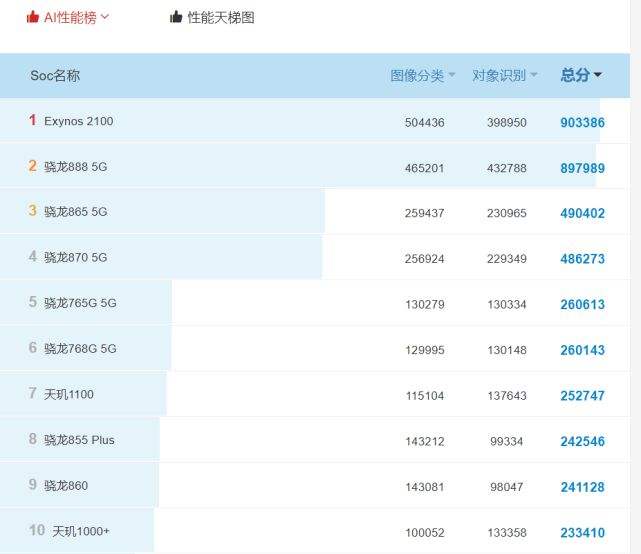The height and width of the screenshot is (554, 641).
Task: Click object recognition value 130334
Action: coord(507,304)
